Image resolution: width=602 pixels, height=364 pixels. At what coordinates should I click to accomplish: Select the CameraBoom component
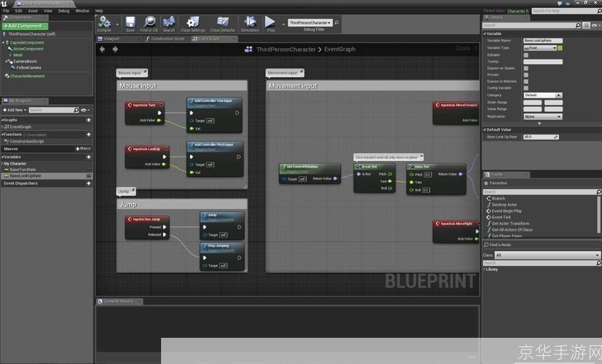tap(25, 61)
